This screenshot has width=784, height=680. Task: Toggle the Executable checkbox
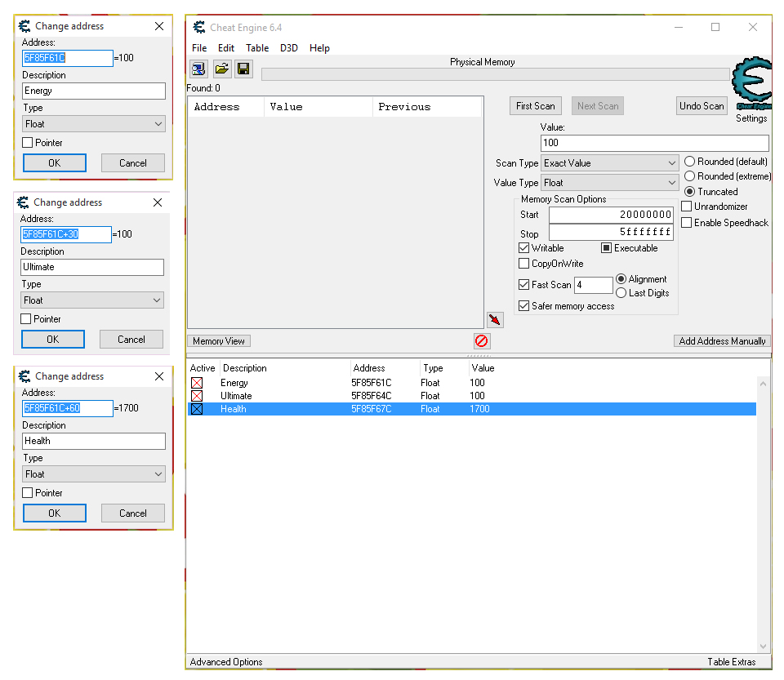point(607,248)
